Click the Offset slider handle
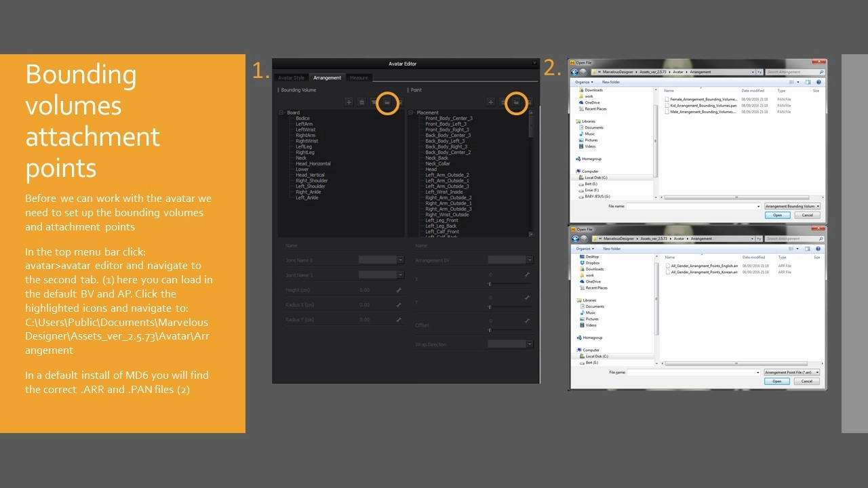868x488 pixels. (x=490, y=330)
